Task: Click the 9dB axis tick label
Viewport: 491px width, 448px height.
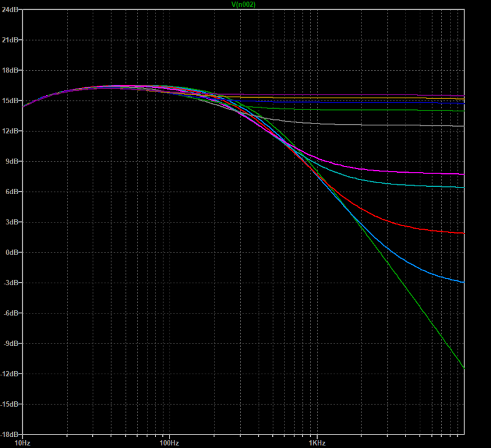Action: [x=12, y=162]
